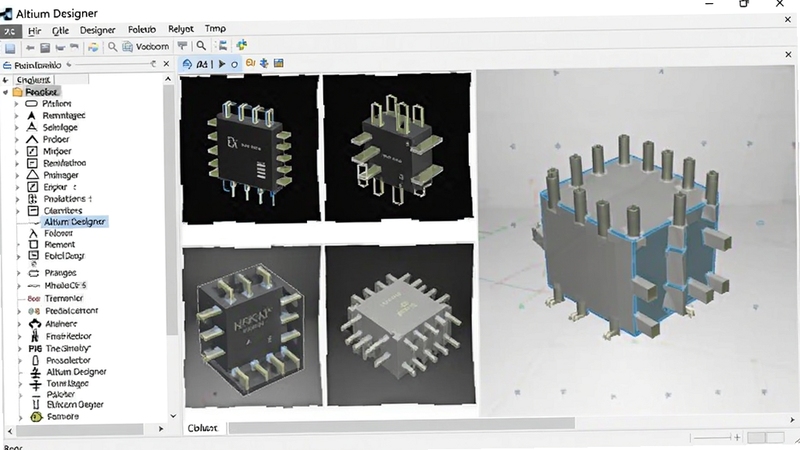Expand the Ahalnere tree node
The width and height of the screenshot is (800, 450).
[x=20, y=324]
